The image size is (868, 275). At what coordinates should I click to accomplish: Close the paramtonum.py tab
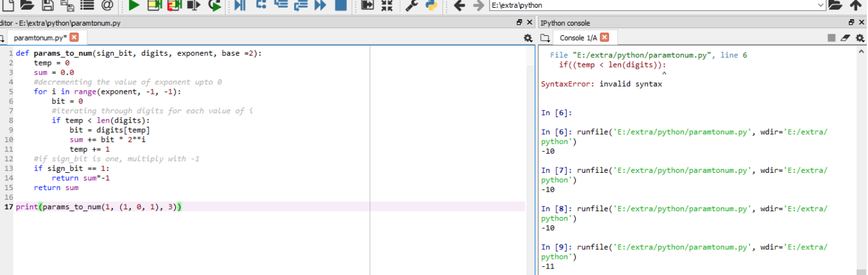74,37
